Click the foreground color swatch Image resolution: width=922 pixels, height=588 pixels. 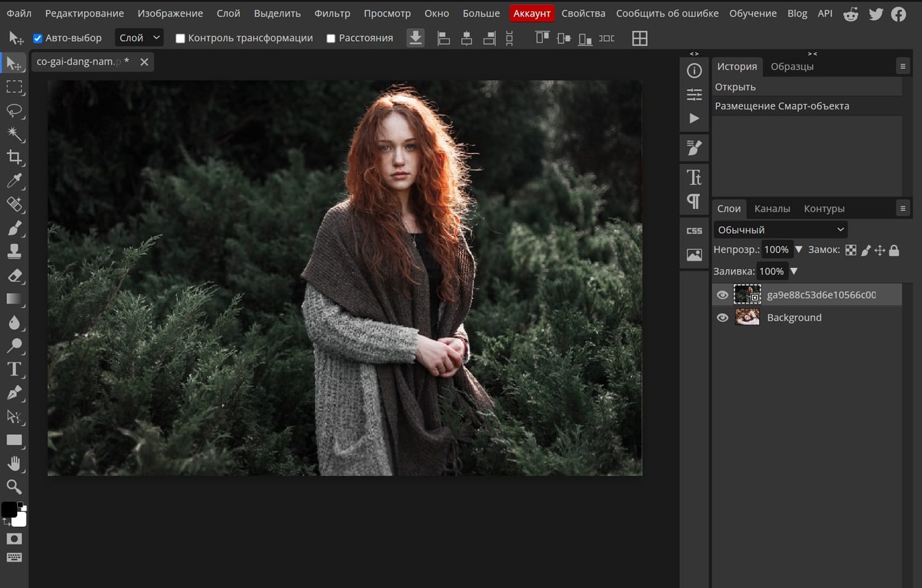point(9,509)
